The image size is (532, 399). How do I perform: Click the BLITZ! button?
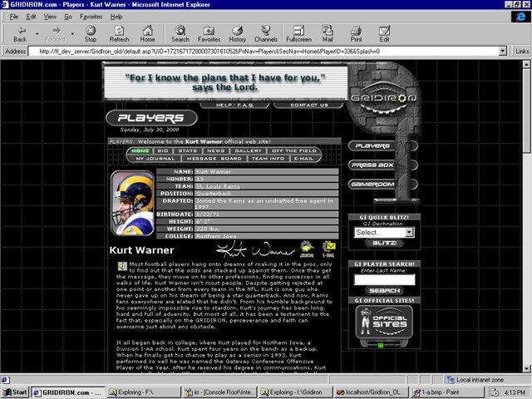point(384,243)
